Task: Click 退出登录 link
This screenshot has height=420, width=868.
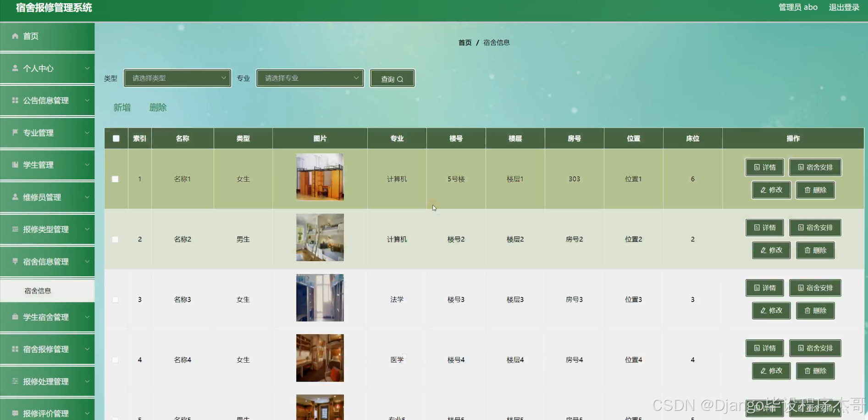Action: point(844,7)
